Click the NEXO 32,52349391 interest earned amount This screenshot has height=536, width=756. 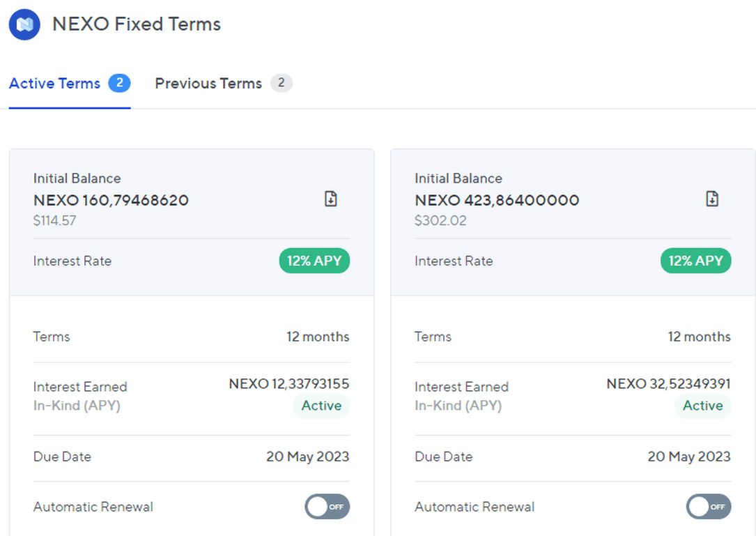coord(668,383)
